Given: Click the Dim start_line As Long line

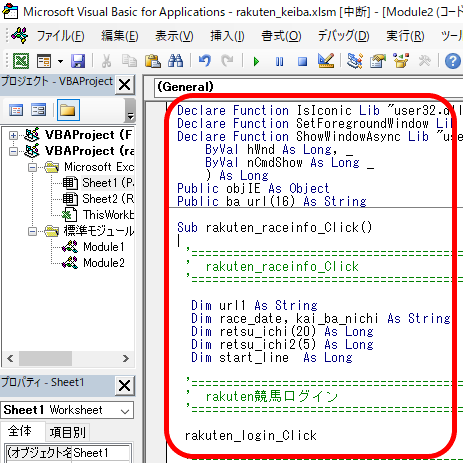Looking at the screenshot, I should (x=272, y=358).
